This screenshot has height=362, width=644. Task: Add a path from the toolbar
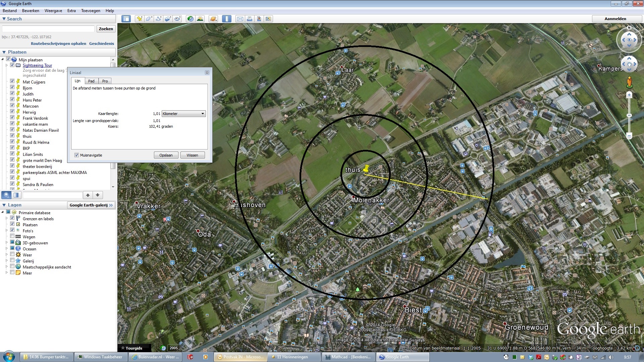(158, 19)
